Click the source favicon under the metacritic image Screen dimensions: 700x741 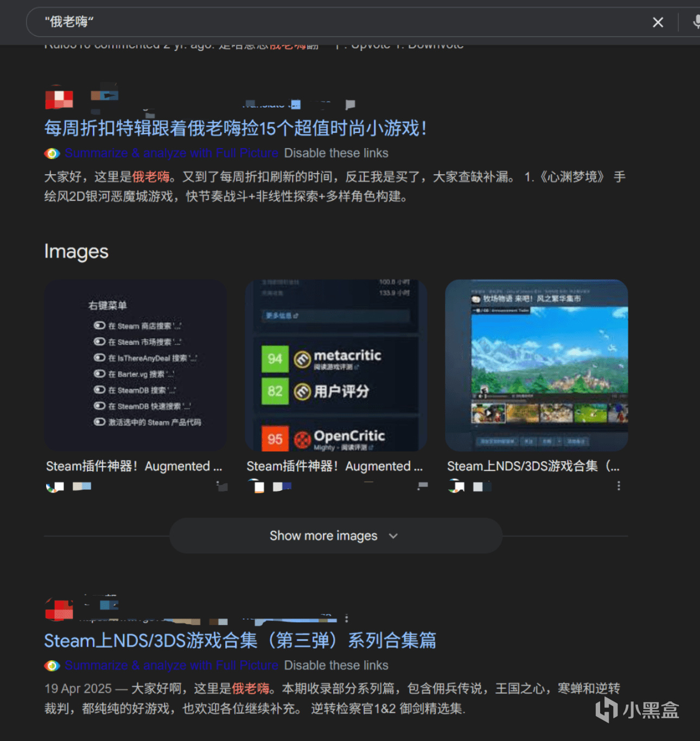pyautogui.click(x=256, y=486)
